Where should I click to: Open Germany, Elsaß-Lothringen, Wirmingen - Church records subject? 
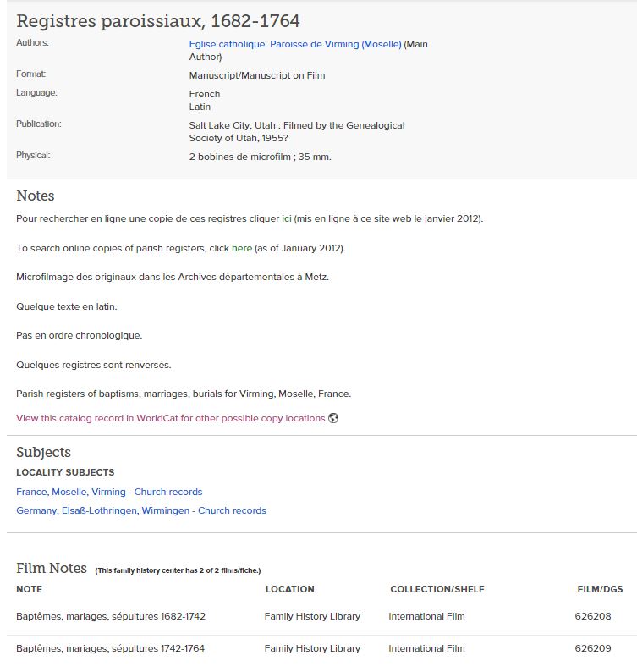coord(141,510)
